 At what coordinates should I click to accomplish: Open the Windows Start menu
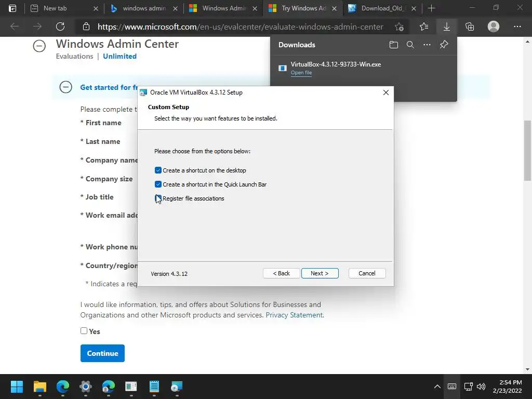click(17, 387)
